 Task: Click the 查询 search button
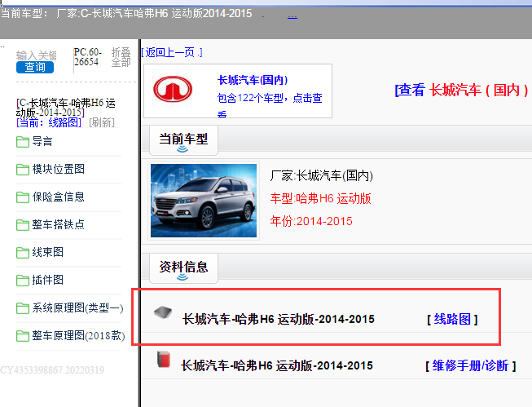coord(35,67)
